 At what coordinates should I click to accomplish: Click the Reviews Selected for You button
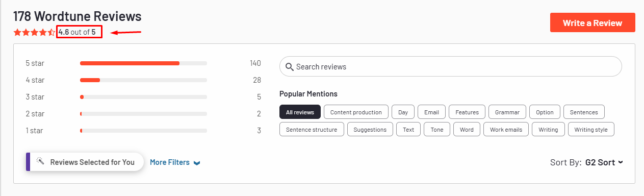point(85,162)
